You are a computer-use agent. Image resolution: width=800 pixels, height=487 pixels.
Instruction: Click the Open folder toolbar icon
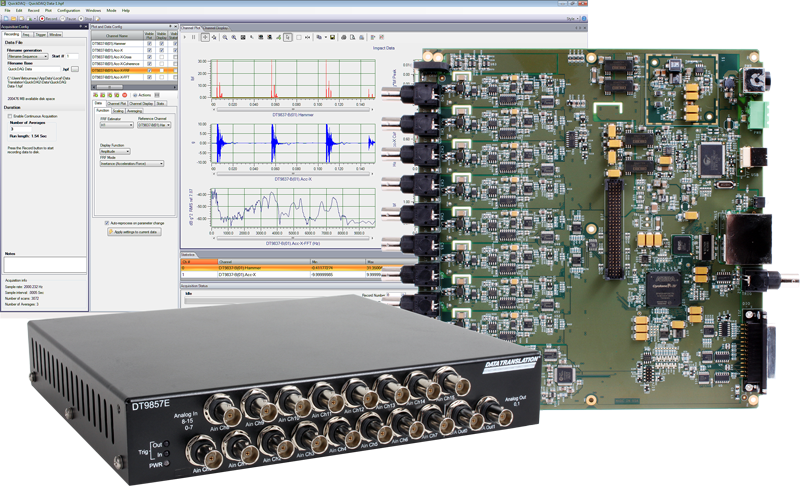14,18
